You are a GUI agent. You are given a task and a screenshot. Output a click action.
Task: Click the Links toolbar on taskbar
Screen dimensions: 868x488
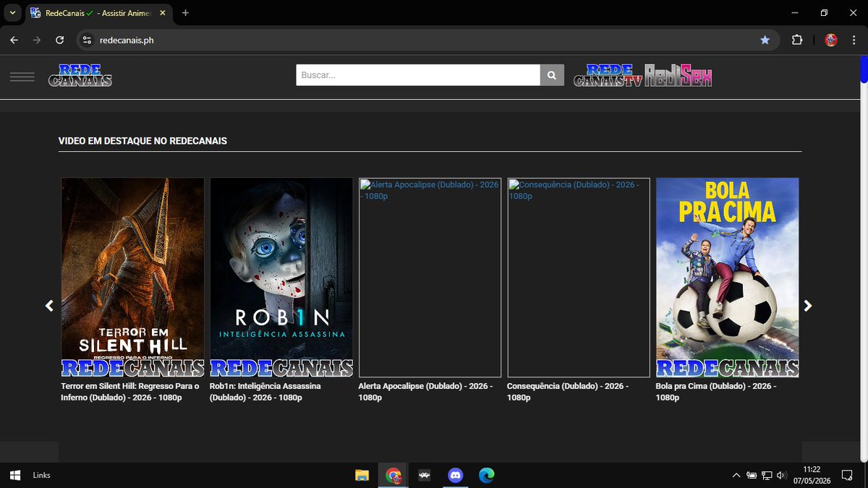(42, 475)
